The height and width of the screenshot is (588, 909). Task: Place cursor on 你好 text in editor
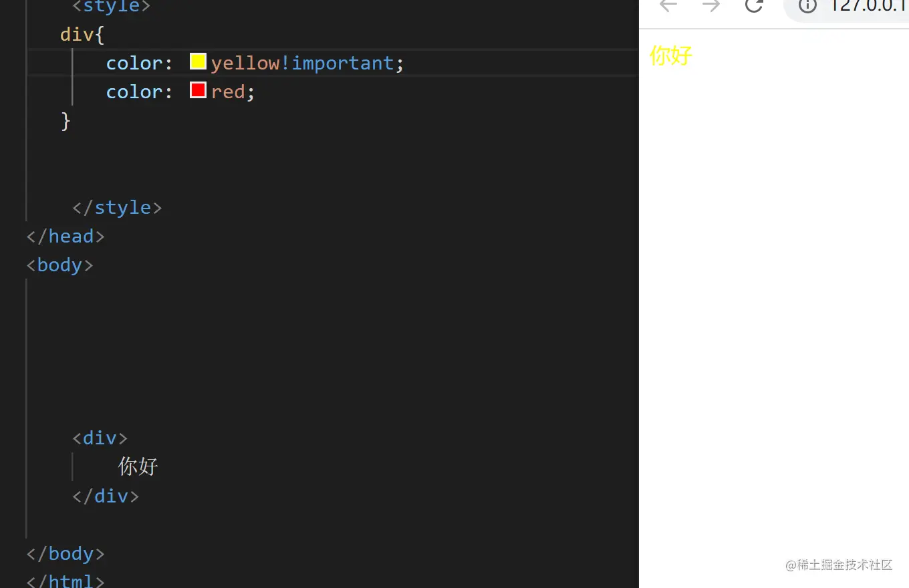(x=138, y=466)
